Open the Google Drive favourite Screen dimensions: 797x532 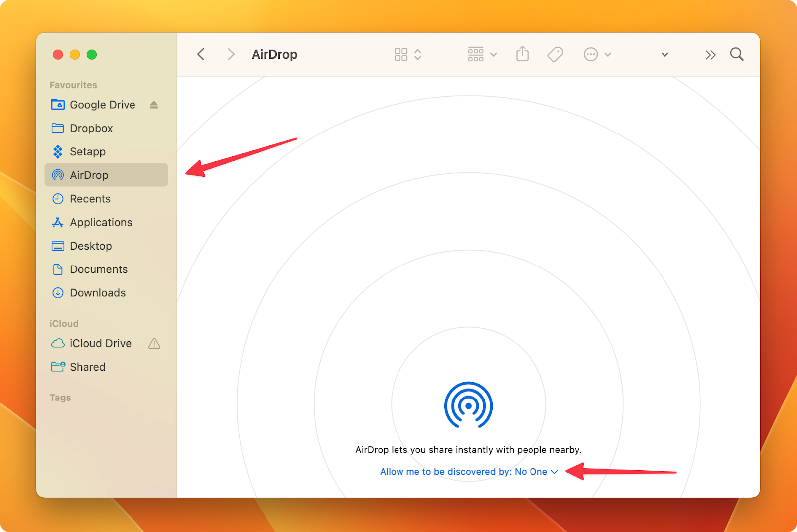[x=103, y=105]
